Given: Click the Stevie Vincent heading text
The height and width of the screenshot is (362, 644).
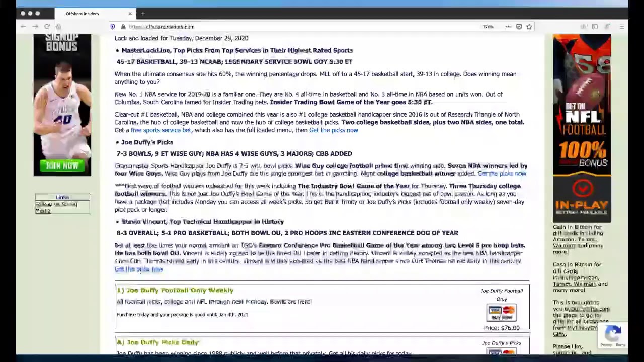Looking at the screenshot, I should point(202,222).
